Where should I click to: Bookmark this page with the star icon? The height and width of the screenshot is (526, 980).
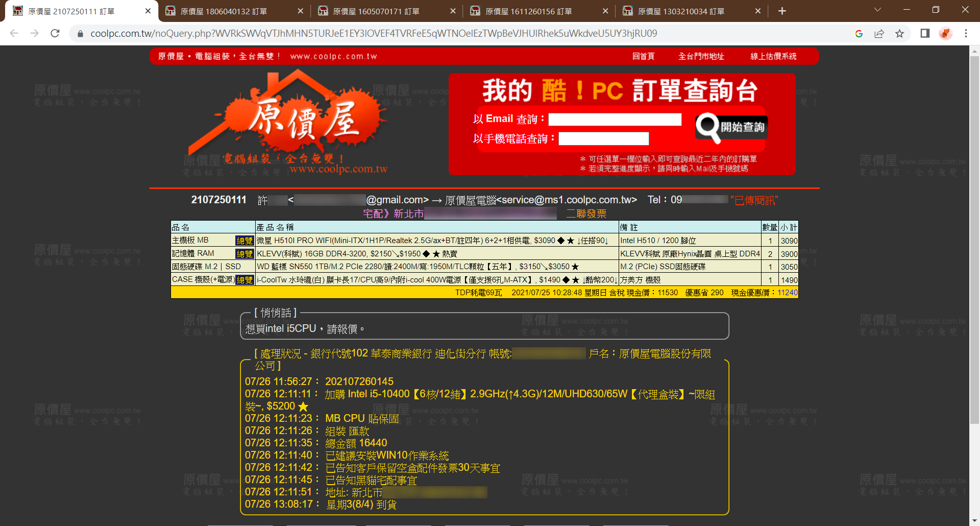click(x=899, y=34)
